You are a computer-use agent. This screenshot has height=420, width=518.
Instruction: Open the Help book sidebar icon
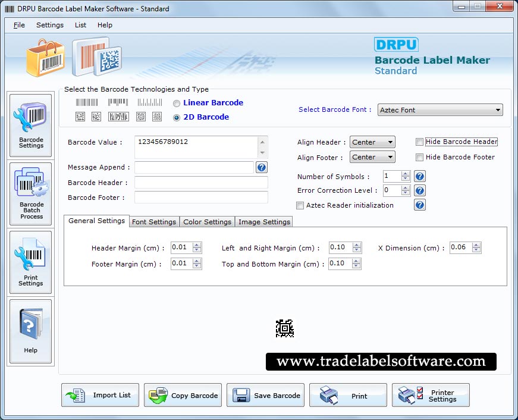pyautogui.click(x=31, y=331)
